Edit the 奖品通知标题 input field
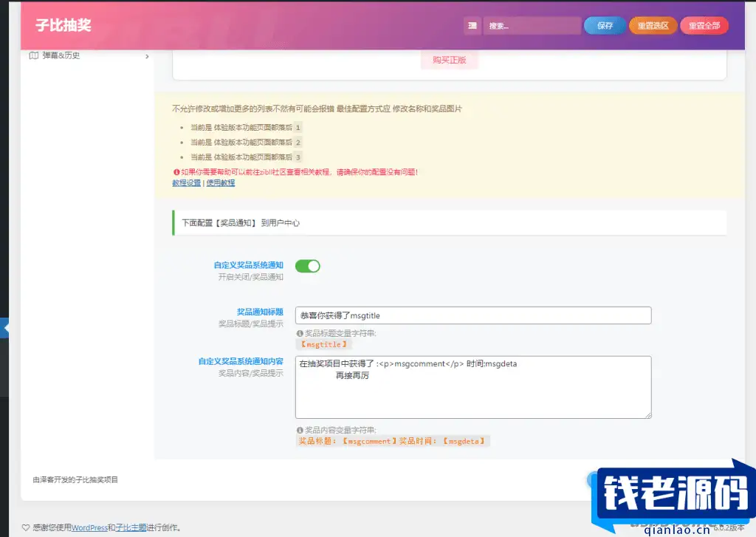 [x=473, y=315]
